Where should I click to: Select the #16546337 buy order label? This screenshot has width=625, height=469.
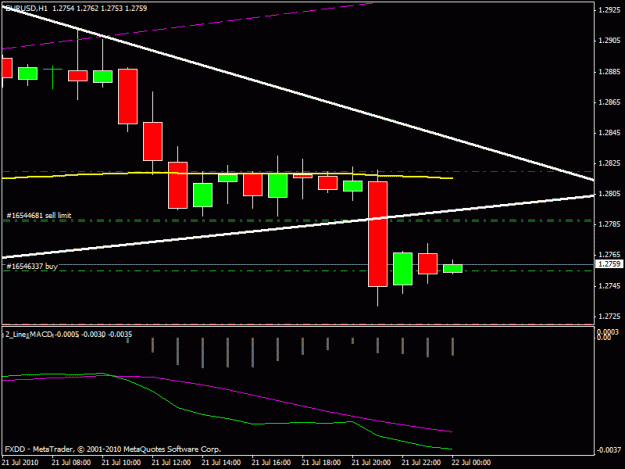[32, 266]
